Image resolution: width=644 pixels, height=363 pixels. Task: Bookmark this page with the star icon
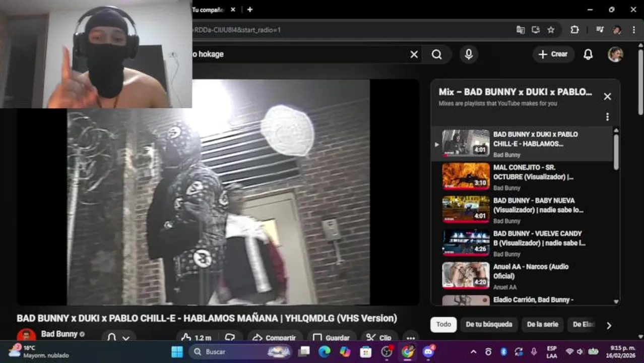click(551, 30)
